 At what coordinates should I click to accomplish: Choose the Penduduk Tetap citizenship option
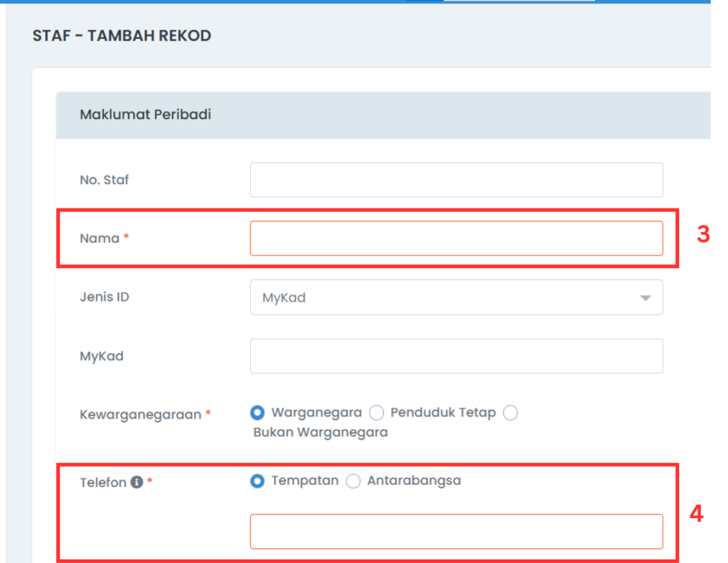[377, 412]
